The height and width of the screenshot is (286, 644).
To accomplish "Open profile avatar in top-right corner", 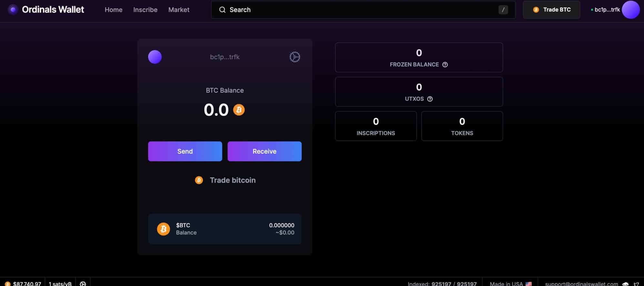I will (630, 10).
